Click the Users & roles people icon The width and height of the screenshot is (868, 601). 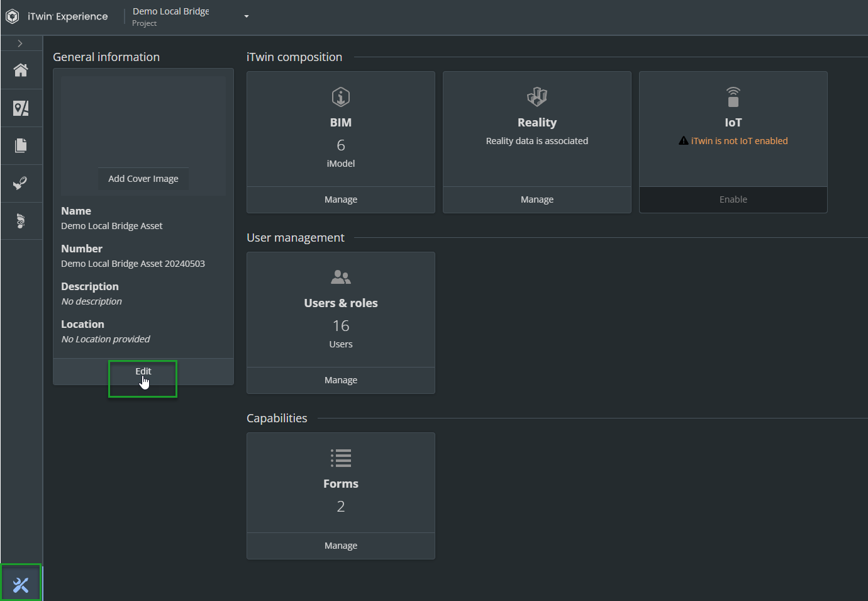[341, 277]
